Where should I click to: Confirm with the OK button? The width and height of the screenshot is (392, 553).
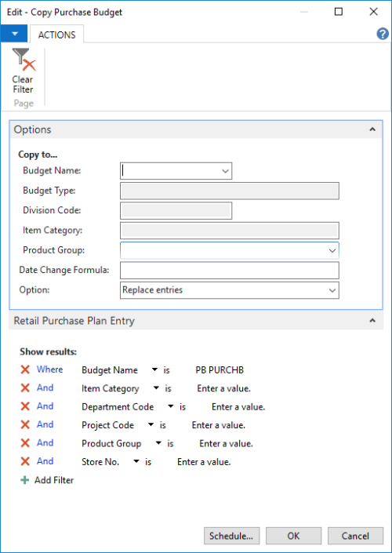tap(293, 536)
